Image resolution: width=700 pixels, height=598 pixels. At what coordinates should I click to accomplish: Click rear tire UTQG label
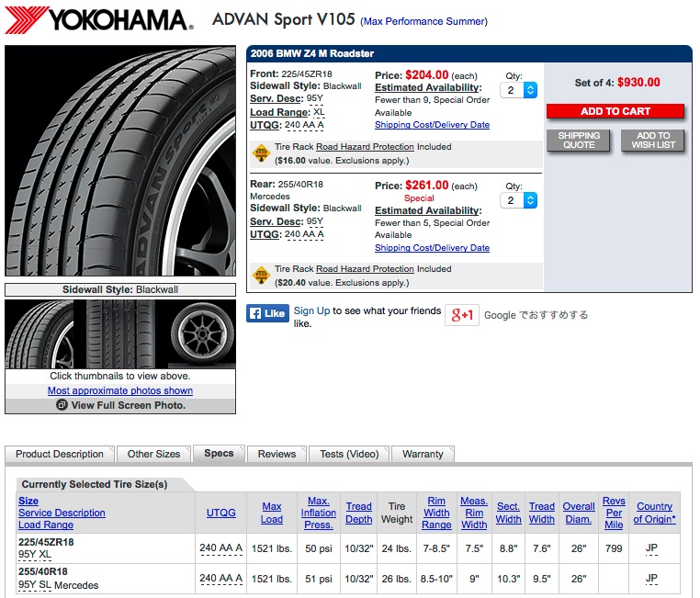265,235
